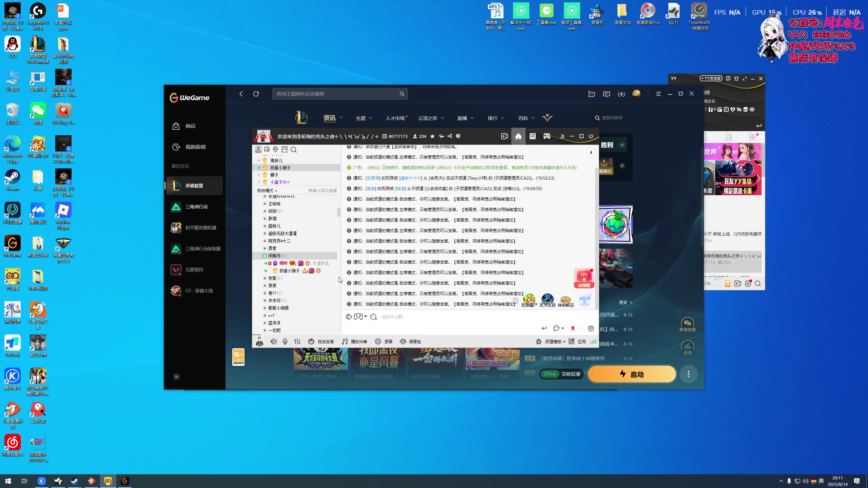Viewport: 868px width, 488px height.
Task: Click the audio mixer sliders icon in bottom bar
Action: (297, 342)
